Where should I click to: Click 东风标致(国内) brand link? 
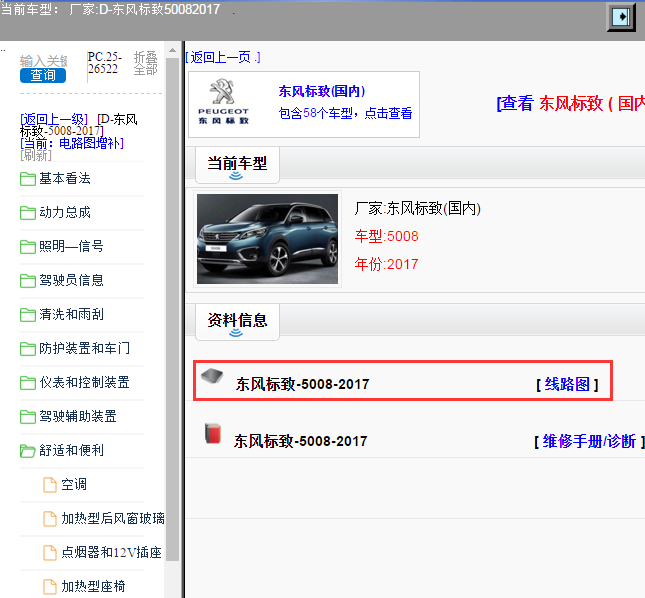[322, 91]
